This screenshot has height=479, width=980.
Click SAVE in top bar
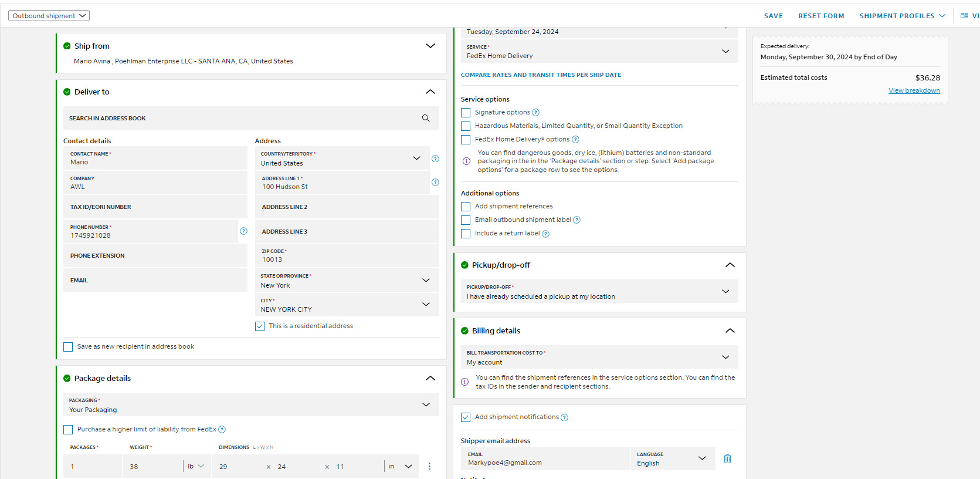click(x=774, y=16)
